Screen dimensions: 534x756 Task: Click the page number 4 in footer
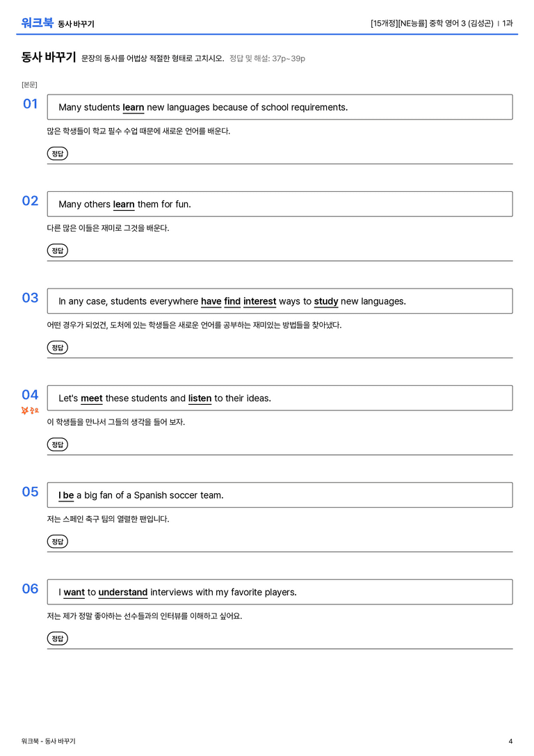(510, 741)
